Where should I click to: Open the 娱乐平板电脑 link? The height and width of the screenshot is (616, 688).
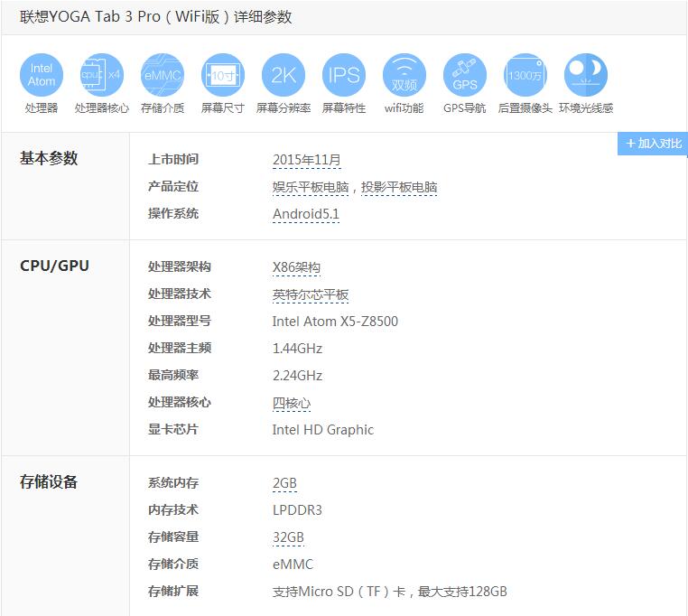pos(311,188)
